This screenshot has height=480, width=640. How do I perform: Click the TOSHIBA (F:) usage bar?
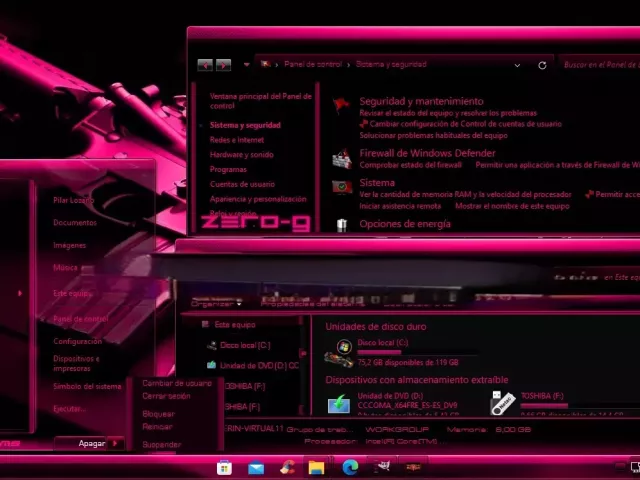point(580,406)
